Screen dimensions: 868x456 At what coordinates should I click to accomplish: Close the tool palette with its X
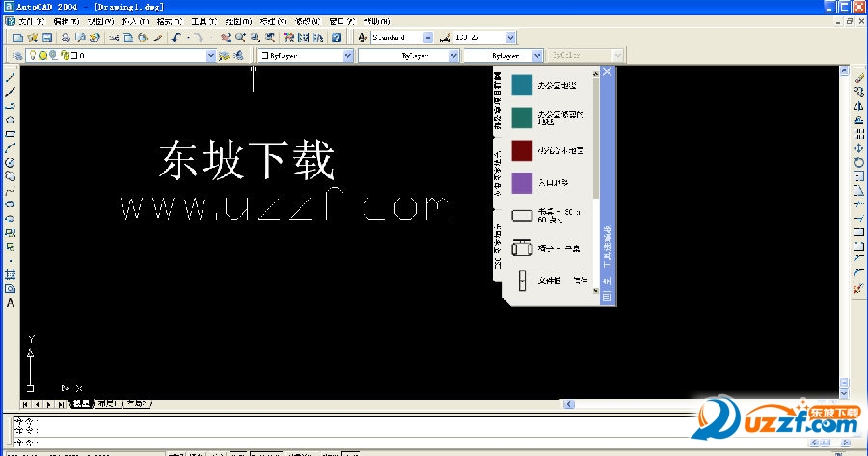pos(608,72)
